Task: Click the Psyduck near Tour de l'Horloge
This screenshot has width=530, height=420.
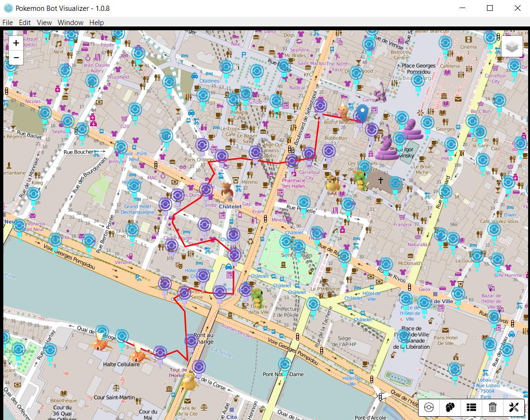Action: pyautogui.click(x=190, y=381)
